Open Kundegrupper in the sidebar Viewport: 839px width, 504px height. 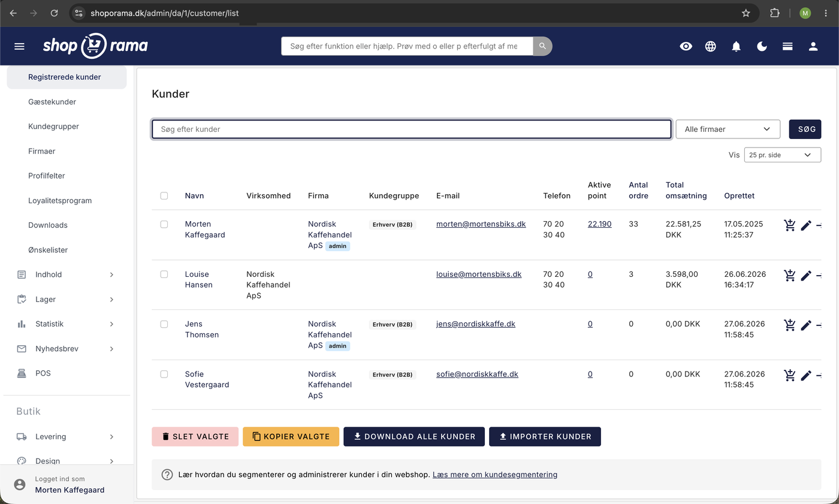click(53, 126)
